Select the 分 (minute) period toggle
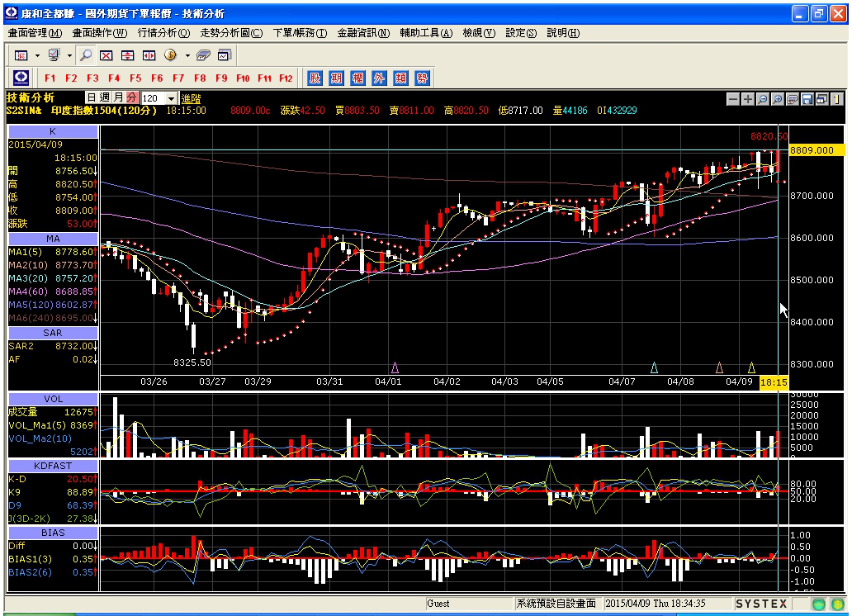This screenshot has height=616, width=852. [132, 97]
